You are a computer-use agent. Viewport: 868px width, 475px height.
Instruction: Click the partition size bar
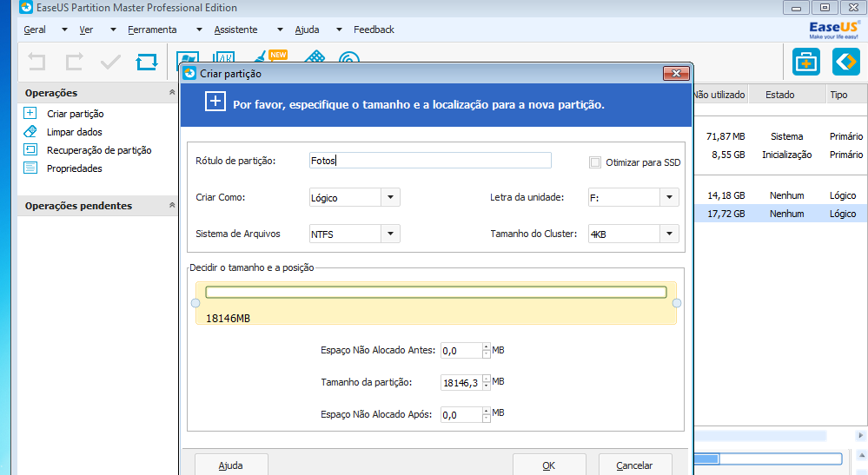point(435,292)
